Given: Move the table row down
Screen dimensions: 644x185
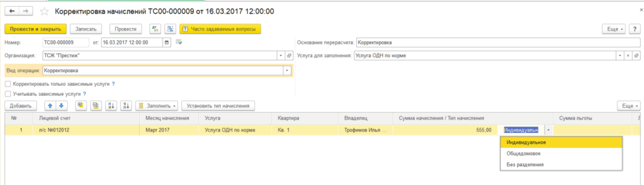Looking at the screenshot, I should tap(61, 105).
